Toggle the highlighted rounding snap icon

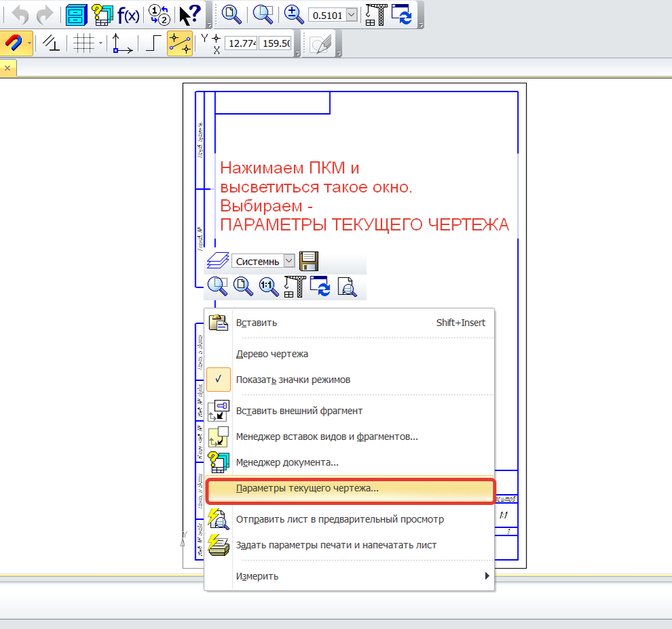[180, 43]
